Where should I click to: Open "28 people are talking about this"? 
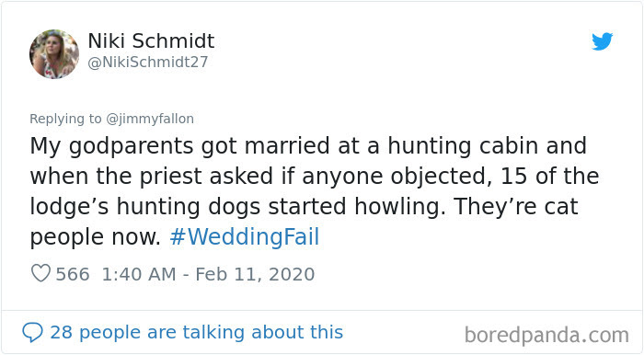[x=196, y=332]
